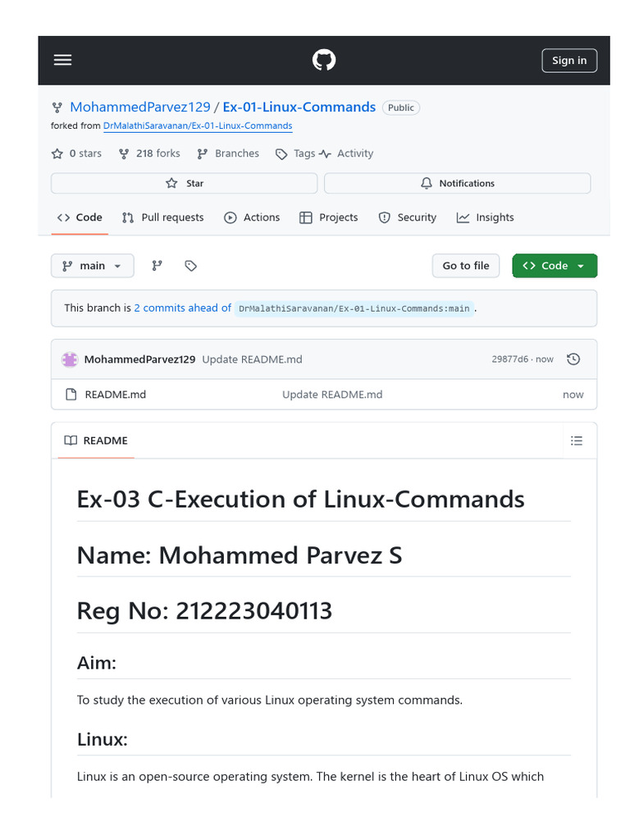Switch to Pull requests tab
630x840 pixels.
163,217
